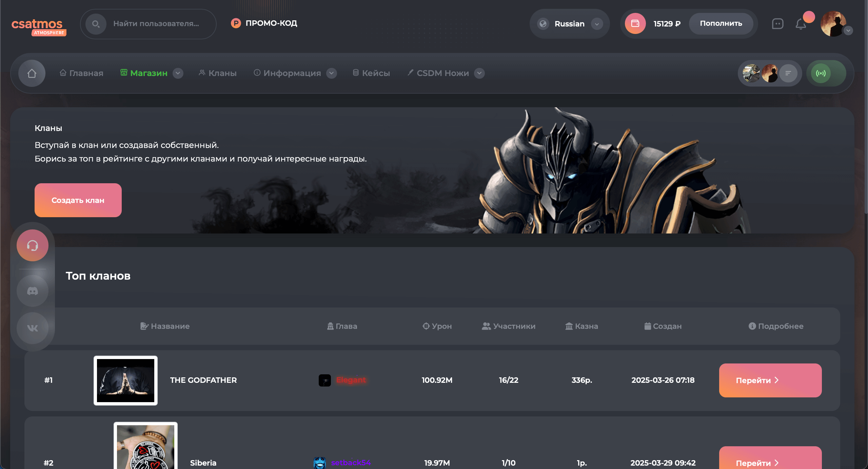Open the chat messages icon

click(x=777, y=24)
